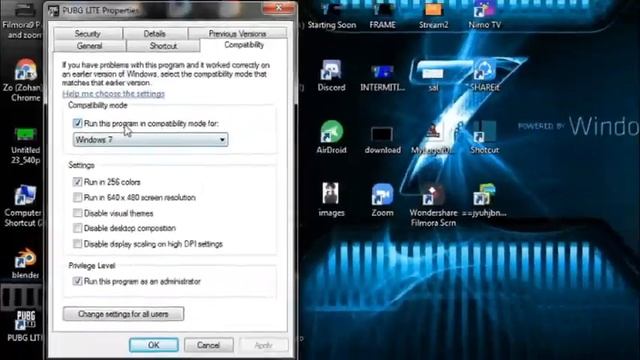Open the FRAME desktop icon
This screenshot has width=640, height=360.
click(x=382, y=16)
